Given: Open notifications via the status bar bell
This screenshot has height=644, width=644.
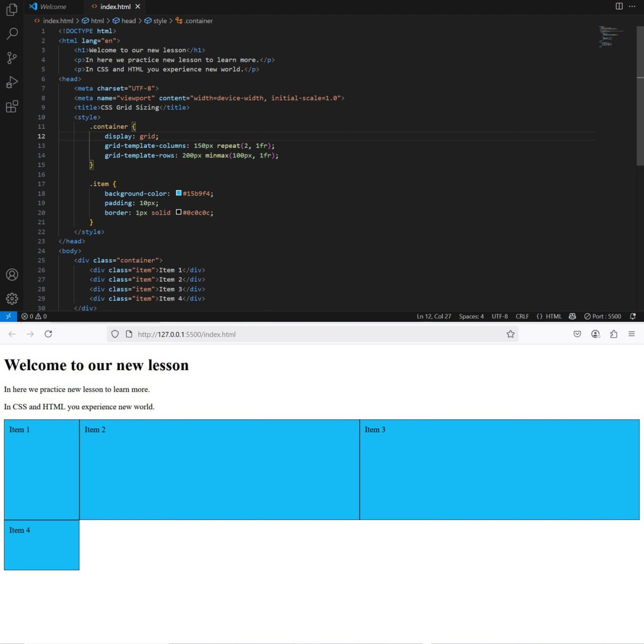Looking at the screenshot, I should pyautogui.click(x=633, y=316).
